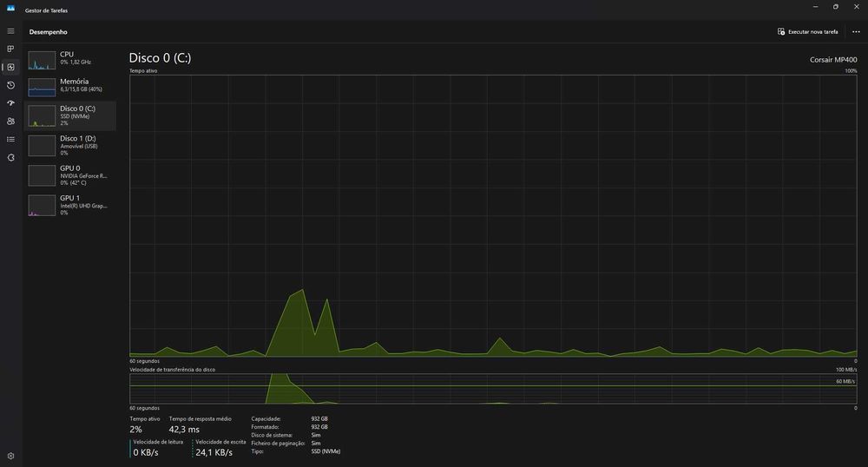Screen dimensions: 868x467
Task: Click the 2% Tempo ativo value
Action: click(x=135, y=430)
